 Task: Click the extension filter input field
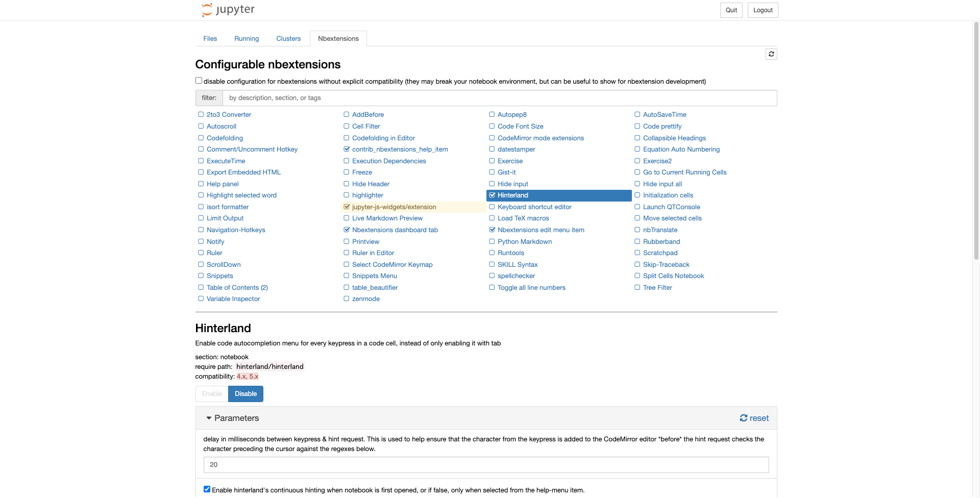point(500,97)
